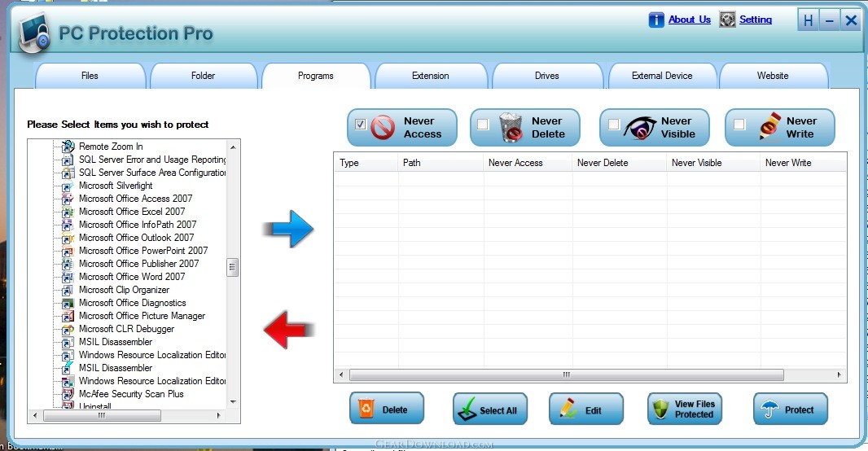
Task: Click protected table scroll right arrow
Action: (x=840, y=374)
